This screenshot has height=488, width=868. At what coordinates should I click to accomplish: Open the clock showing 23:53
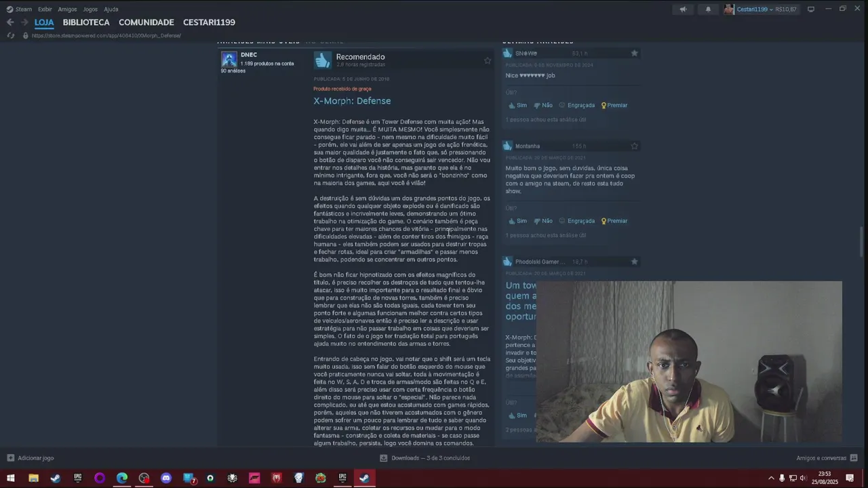coord(825,478)
